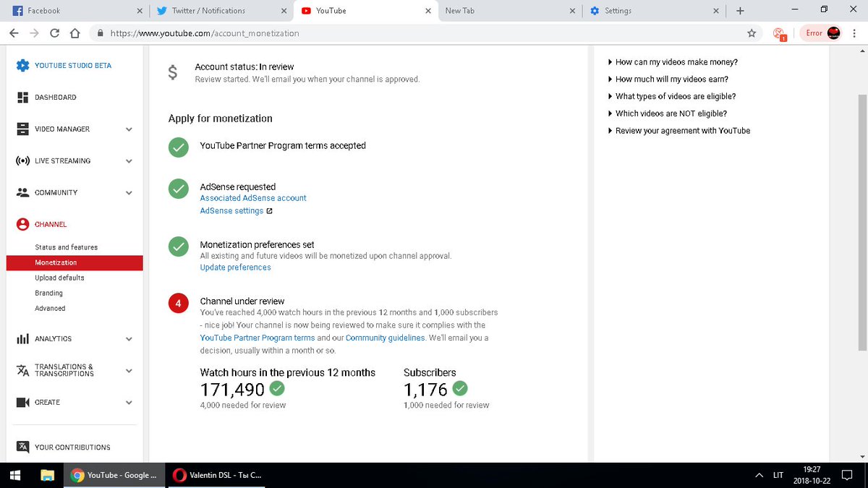
Task: Click the Error profile button
Action: tap(822, 33)
